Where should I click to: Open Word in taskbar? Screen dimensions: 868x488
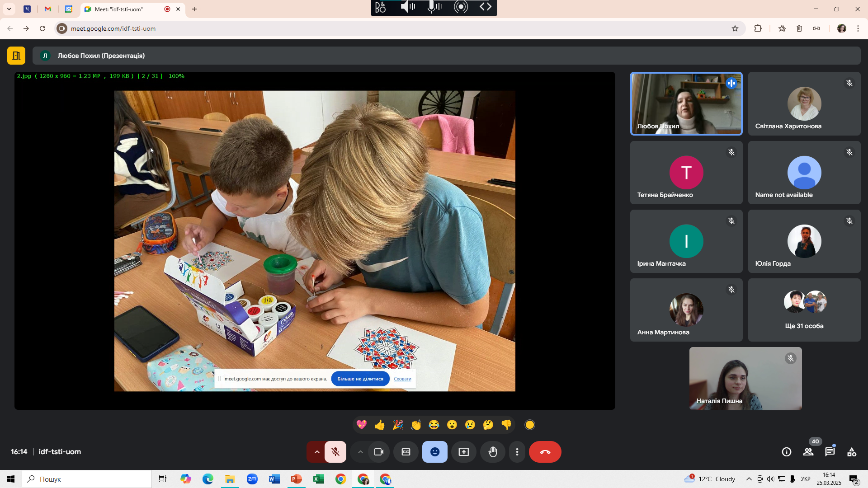tap(274, 479)
